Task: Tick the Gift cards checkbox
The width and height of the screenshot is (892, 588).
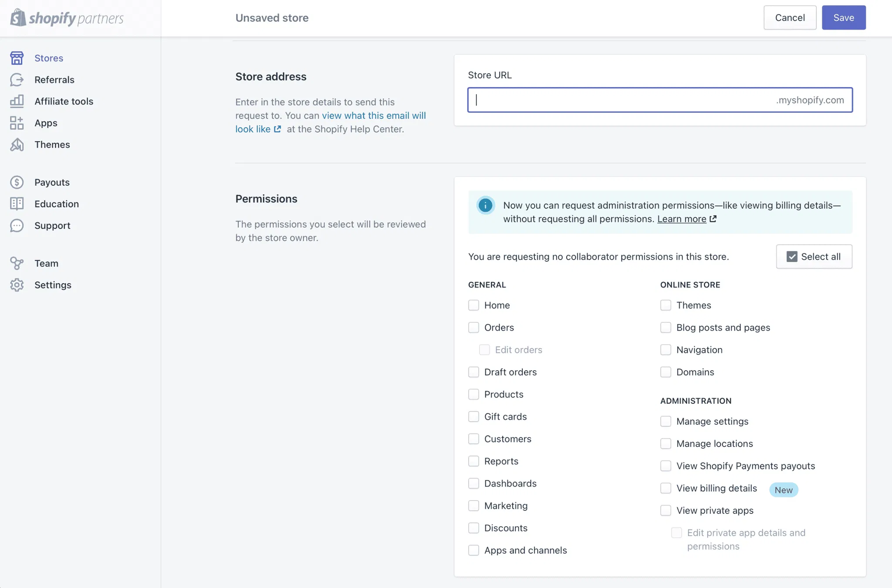Action: click(x=473, y=416)
